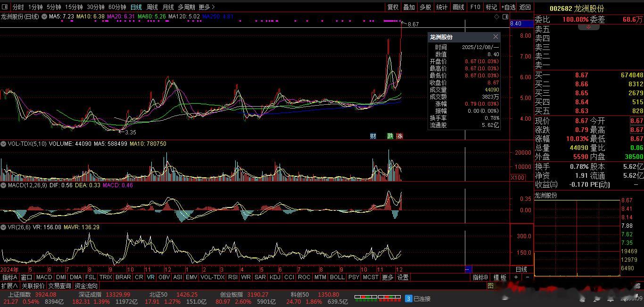Activate the 画线 drawing tool

459,7
